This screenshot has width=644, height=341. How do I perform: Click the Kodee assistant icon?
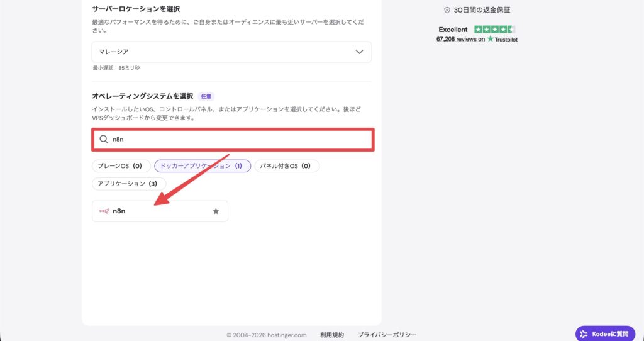[584, 334]
